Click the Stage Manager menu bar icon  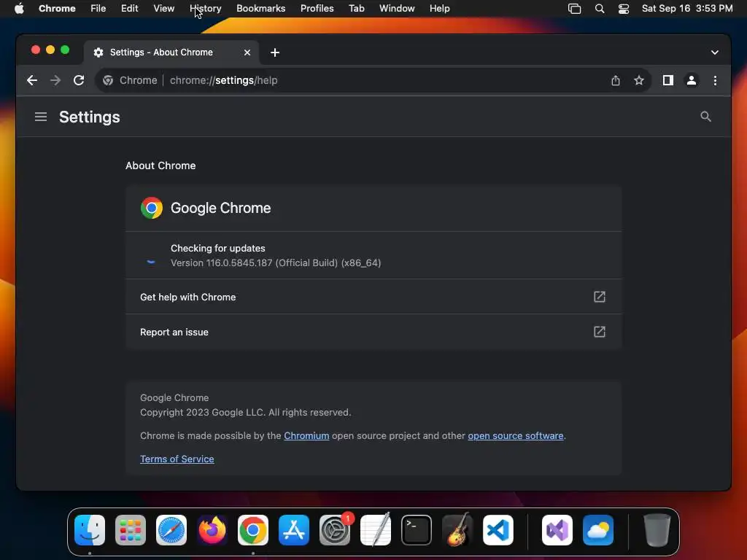pyautogui.click(x=575, y=9)
